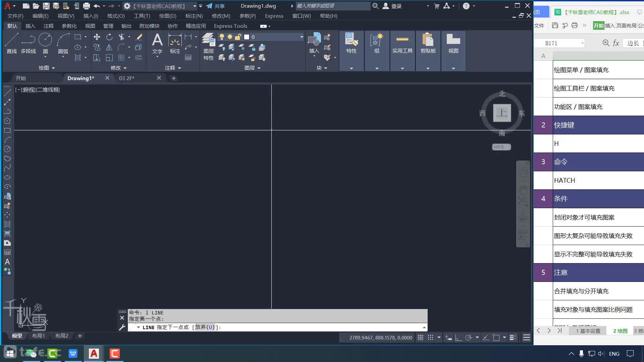
Task: Open 图层特性 (Layer Properties) manager
Action: click(208, 47)
